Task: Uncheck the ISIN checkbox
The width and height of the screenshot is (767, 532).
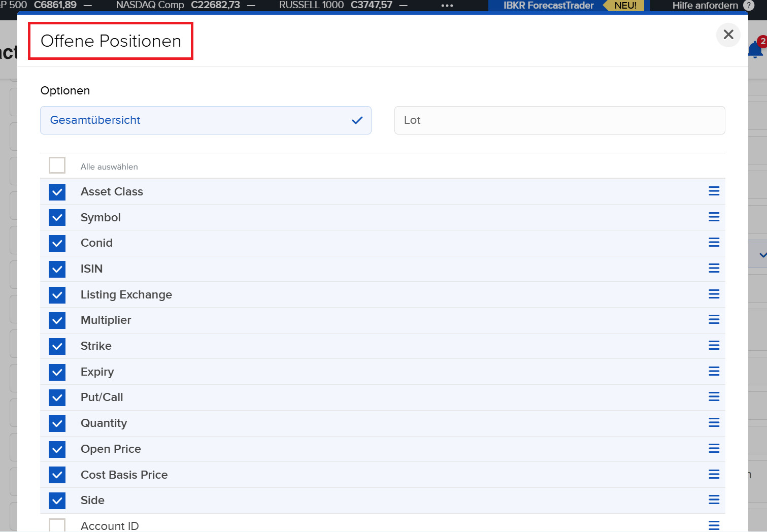Action: pos(57,269)
